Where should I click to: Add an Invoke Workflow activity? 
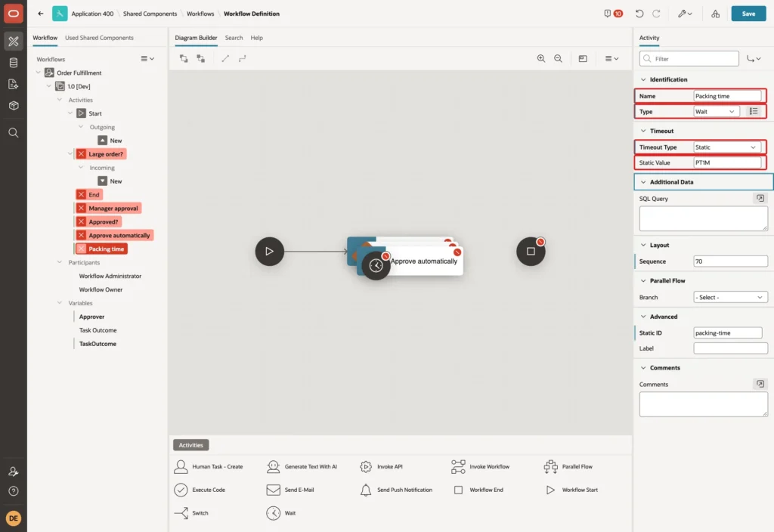[x=480, y=466]
